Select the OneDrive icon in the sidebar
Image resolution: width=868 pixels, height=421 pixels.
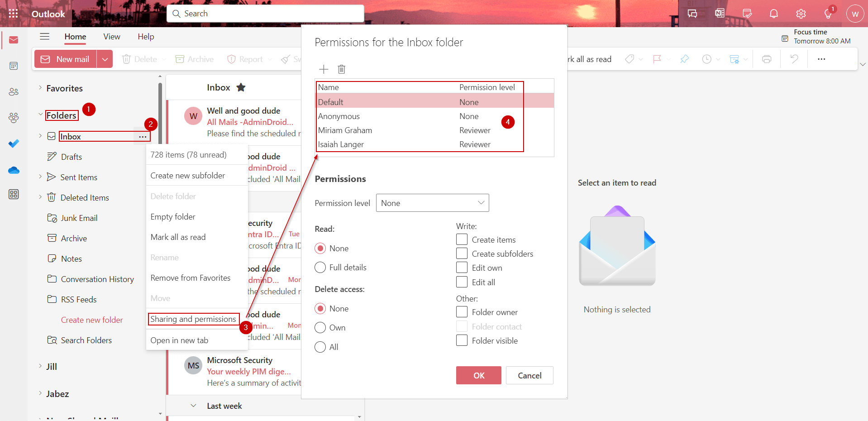[14, 170]
